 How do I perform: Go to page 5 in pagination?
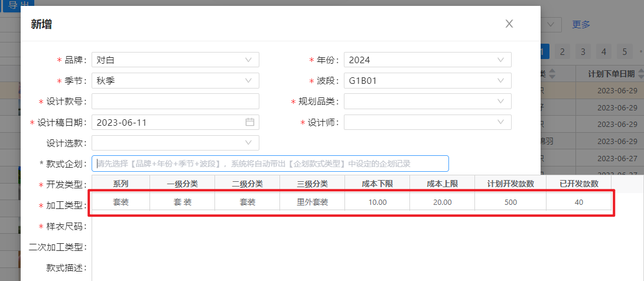pyautogui.click(x=623, y=51)
